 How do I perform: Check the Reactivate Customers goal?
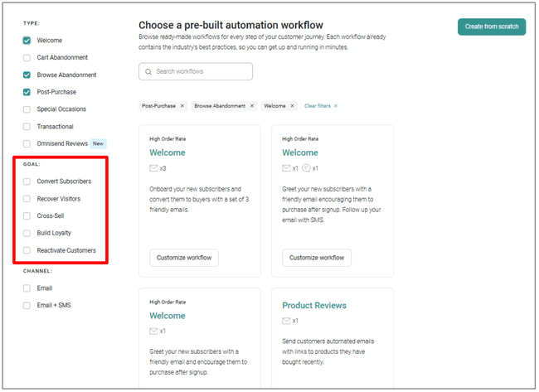[x=27, y=250]
